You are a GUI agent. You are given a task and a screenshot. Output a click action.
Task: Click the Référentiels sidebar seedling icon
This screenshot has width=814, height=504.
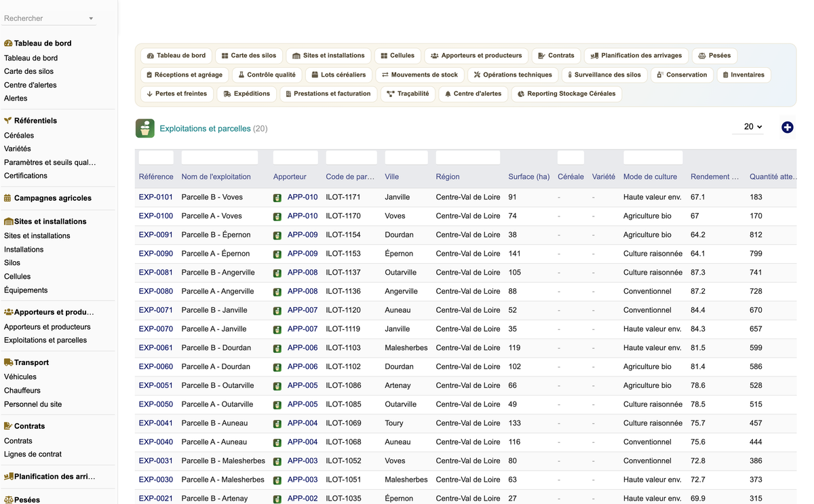point(8,121)
